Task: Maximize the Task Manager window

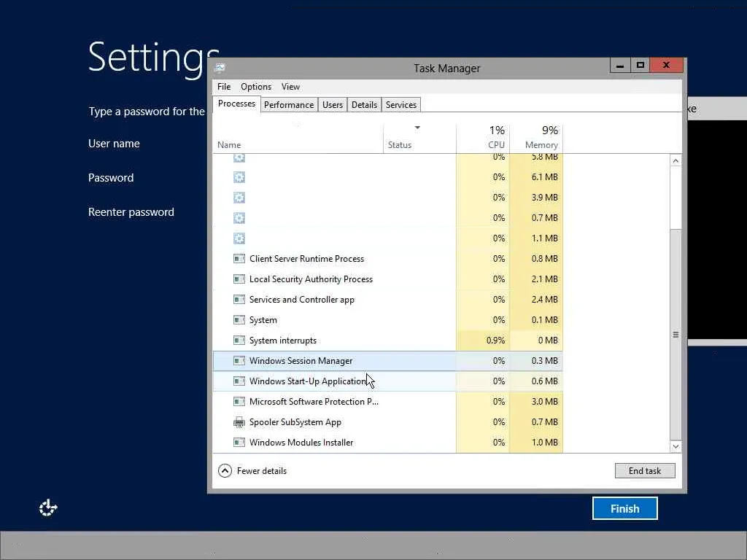Action: [x=640, y=66]
